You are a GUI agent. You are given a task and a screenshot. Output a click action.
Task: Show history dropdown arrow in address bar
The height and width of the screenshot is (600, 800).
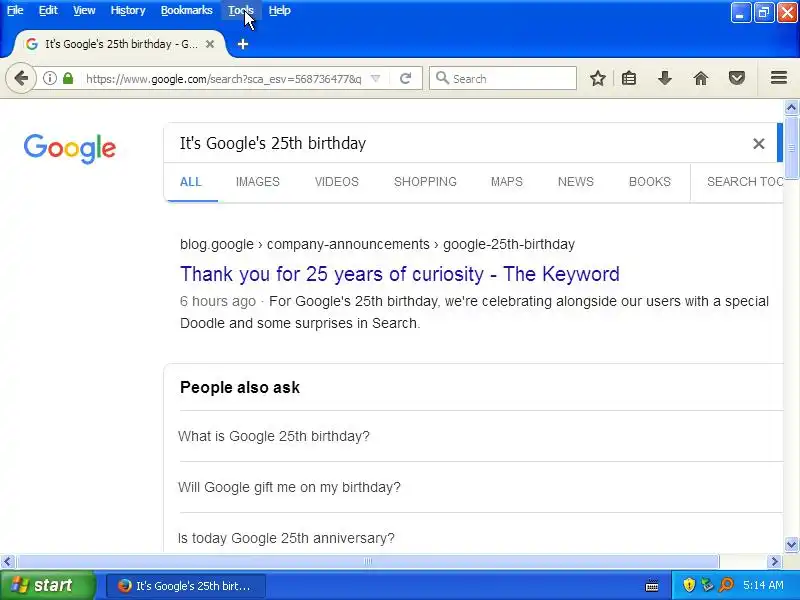[x=376, y=79]
